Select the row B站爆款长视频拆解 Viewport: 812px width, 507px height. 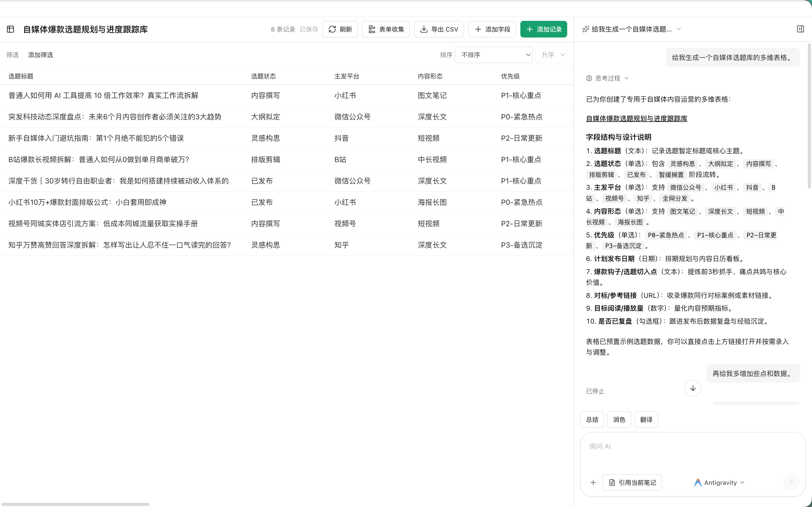(x=286, y=160)
